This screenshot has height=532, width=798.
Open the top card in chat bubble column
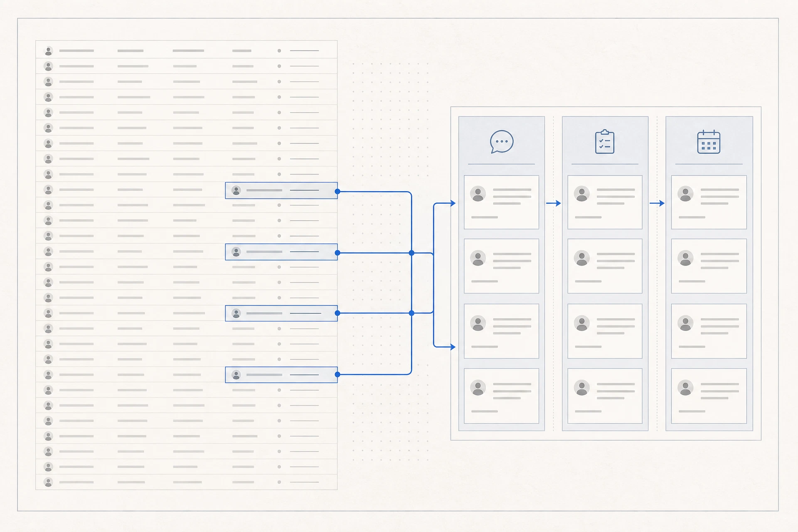(501, 202)
